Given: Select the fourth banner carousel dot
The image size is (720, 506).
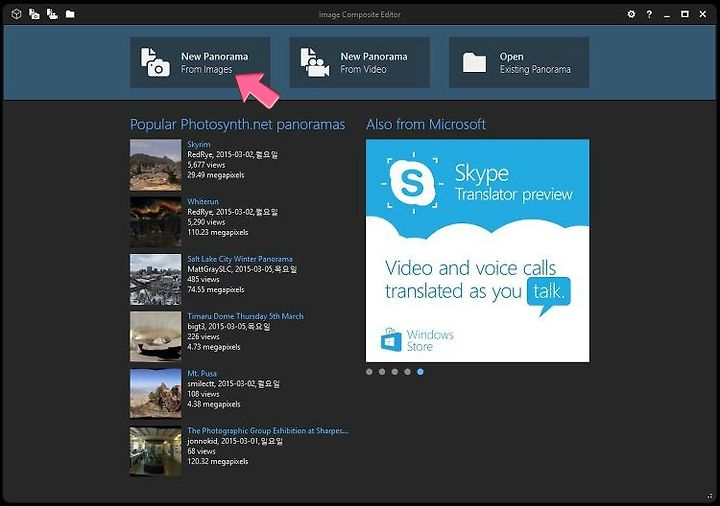Looking at the screenshot, I should coord(407,372).
